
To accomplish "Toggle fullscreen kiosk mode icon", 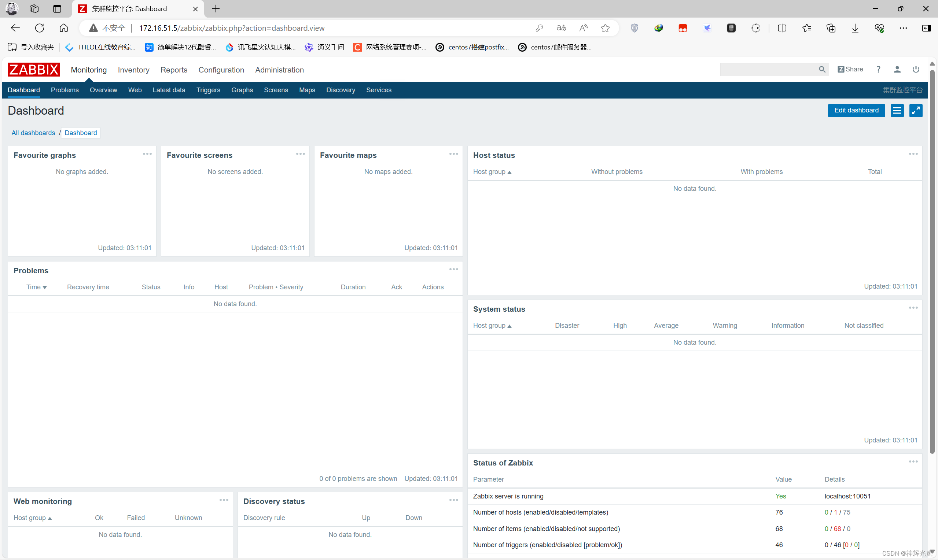I will click(x=915, y=111).
